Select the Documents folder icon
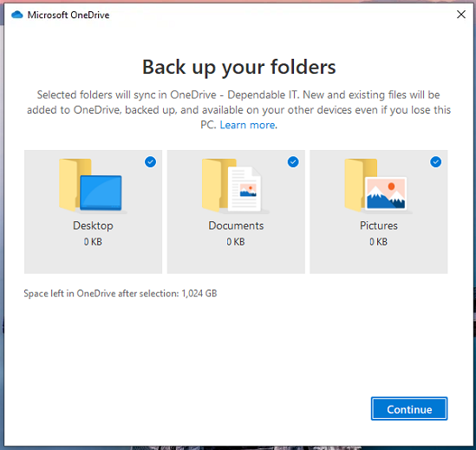 coord(235,186)
